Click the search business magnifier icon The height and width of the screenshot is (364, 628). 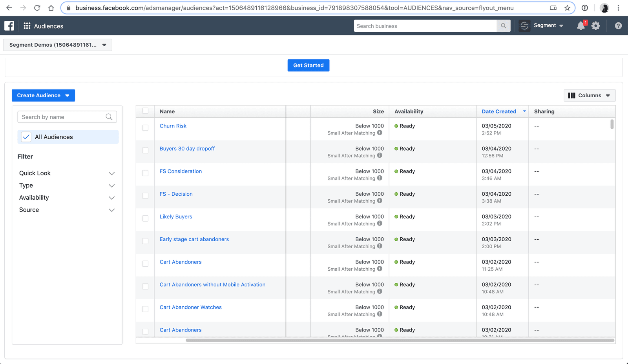coord(503,25)
